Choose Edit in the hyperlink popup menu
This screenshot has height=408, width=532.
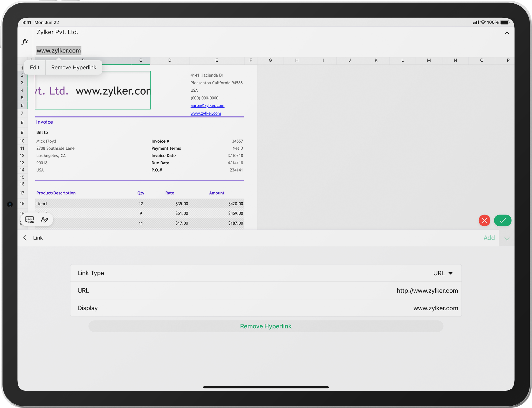pyautogui.click(x=35, y=67)
